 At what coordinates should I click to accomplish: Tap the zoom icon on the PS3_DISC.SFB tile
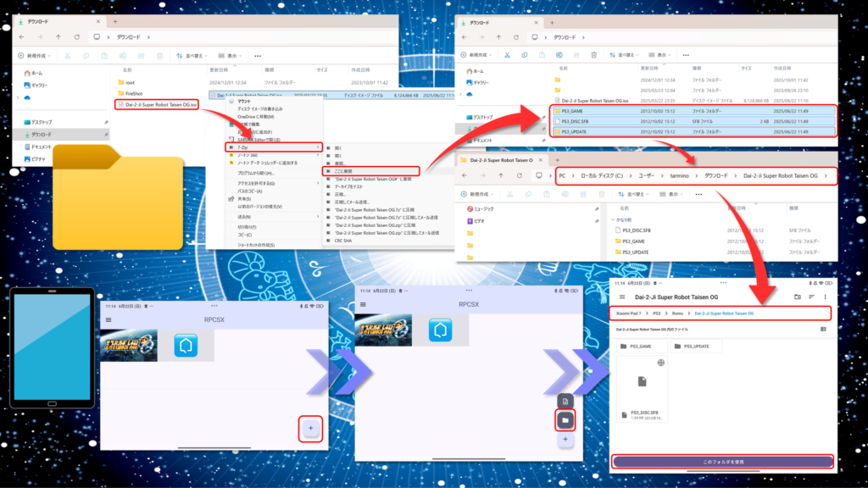point(661,363)
